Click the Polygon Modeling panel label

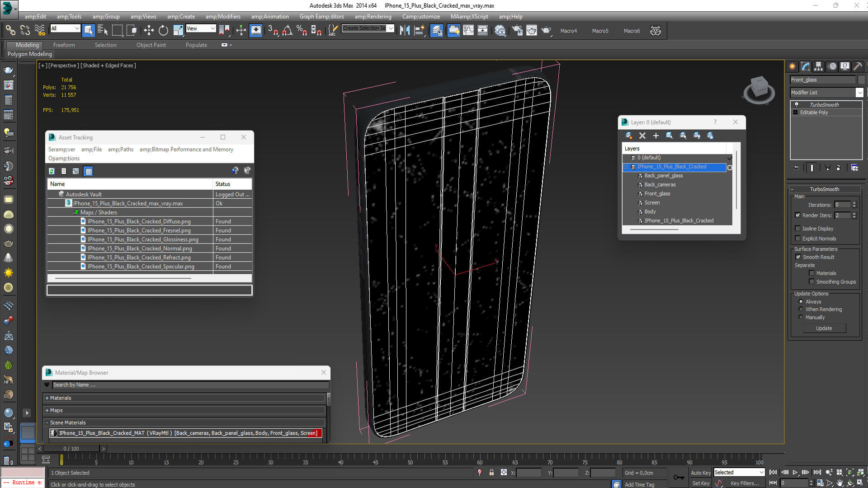pos(30,54)
